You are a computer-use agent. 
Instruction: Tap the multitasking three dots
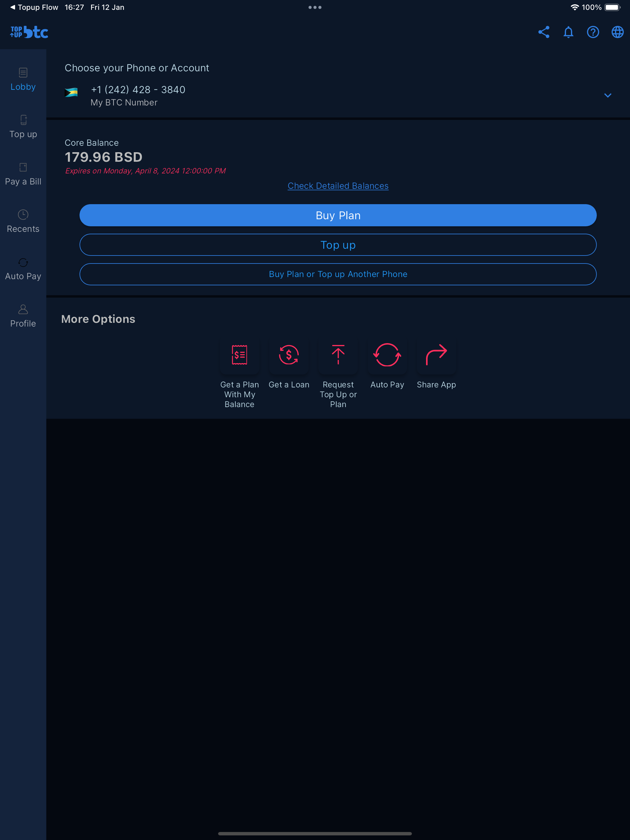point(315,7)
